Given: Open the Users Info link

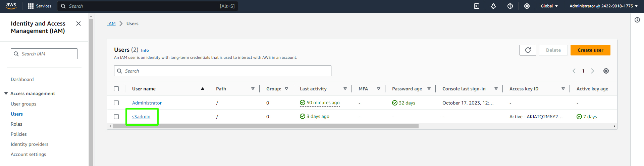Looking at the screenshot, I should (x=145, y=50).
